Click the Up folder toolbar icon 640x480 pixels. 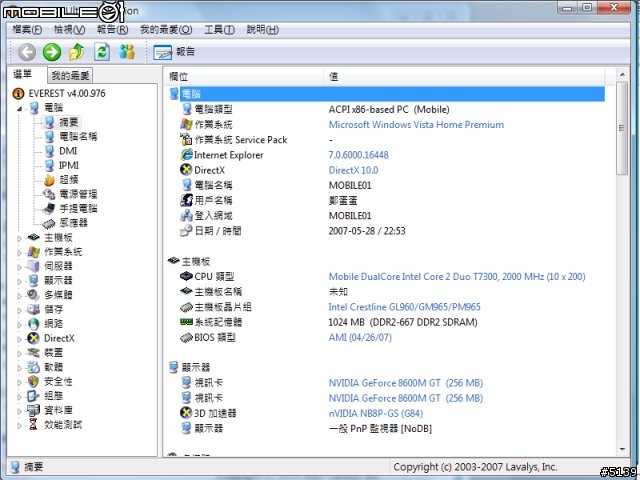[x=77, y=52]
